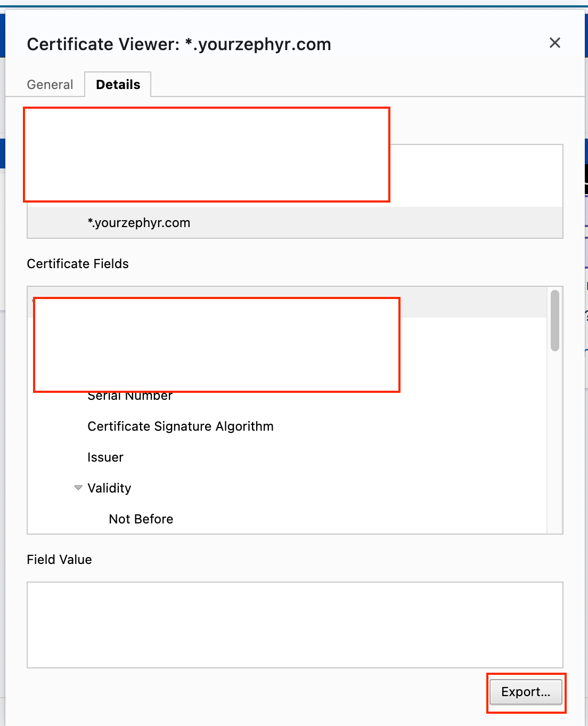
Task: Select the Serial Number field
Action: point(130,396)
